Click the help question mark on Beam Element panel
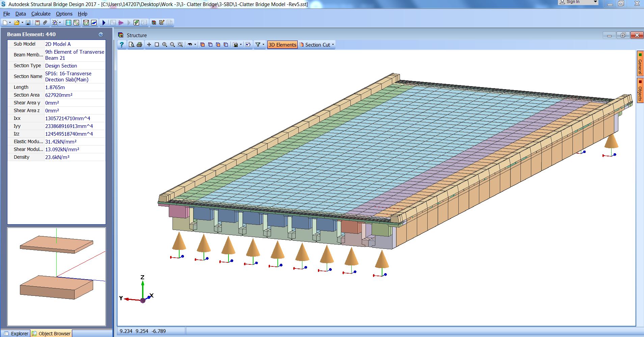Viewport: 644px width, 337px height. click(x=100, y=34)
